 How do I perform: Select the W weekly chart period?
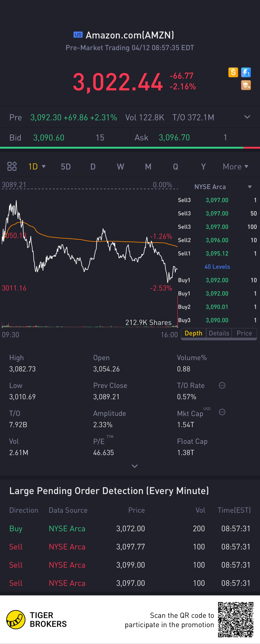click(x=120, y=167)
